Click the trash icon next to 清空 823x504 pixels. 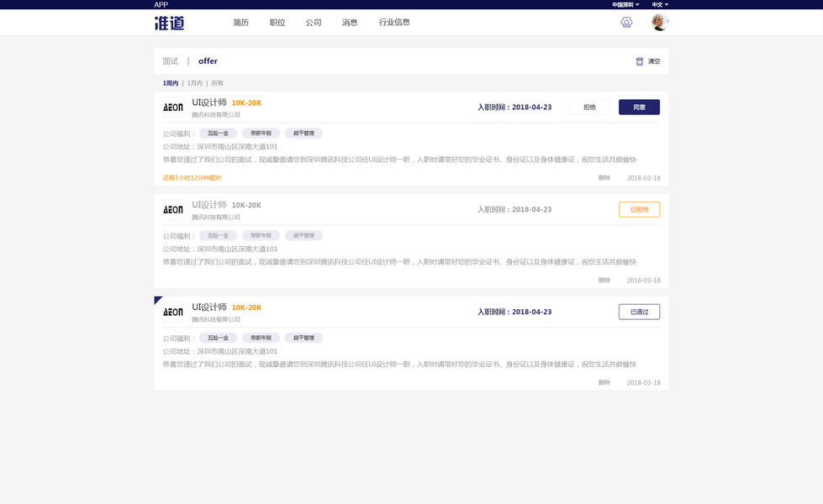click(639, 61)
